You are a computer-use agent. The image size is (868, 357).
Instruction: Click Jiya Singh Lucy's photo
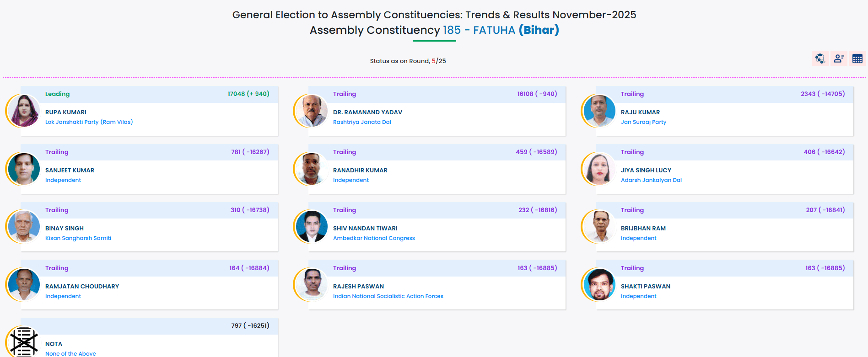[599, 169]
